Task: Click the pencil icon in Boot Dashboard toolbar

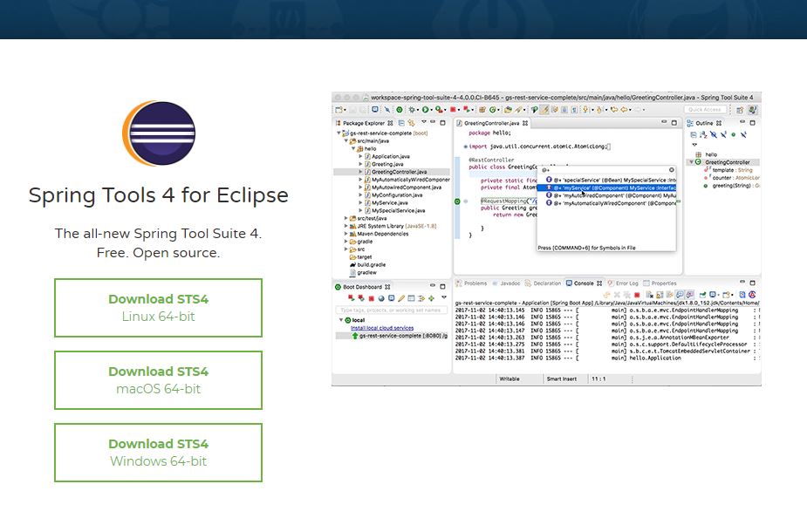Action: (401, 298)
